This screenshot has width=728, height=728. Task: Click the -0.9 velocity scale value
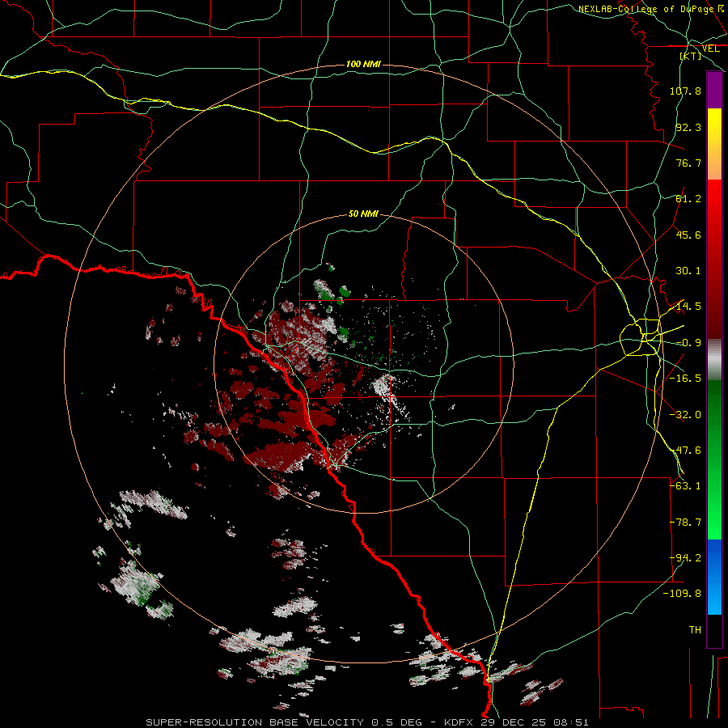(688, 343)
